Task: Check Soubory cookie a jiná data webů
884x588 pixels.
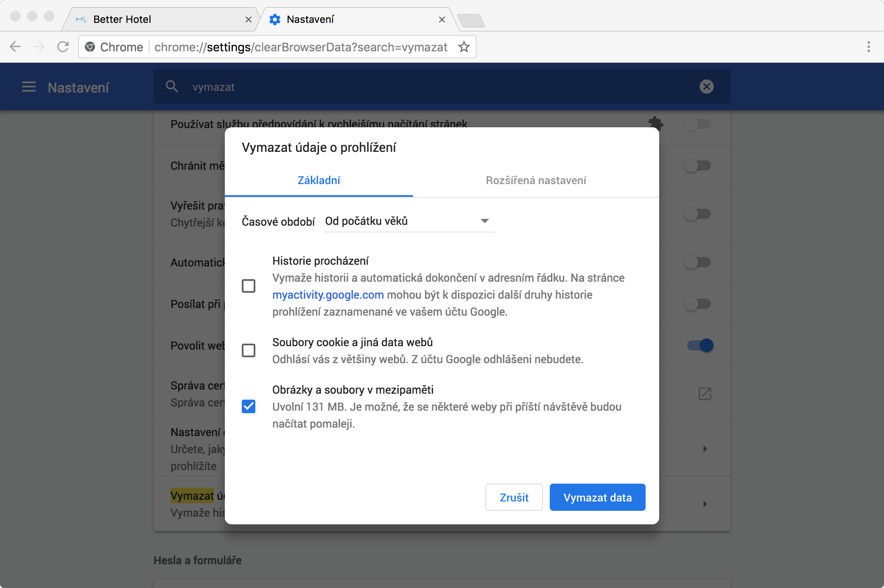Action: click(249, 350)
